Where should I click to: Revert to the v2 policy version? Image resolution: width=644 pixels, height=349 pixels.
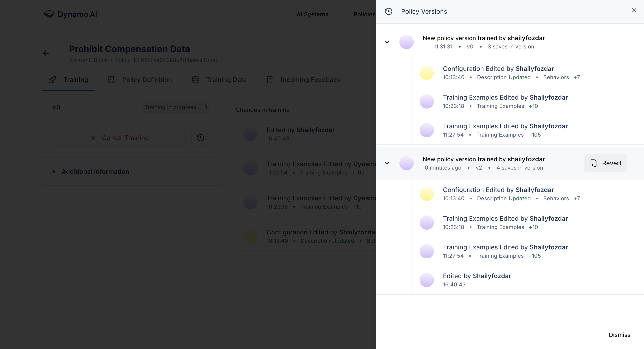[x=605, y=163]
